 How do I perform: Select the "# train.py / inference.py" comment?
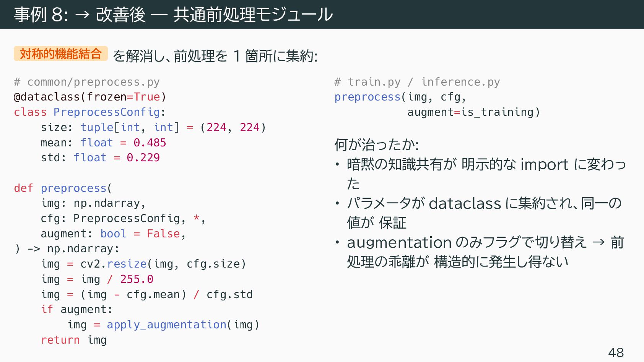coord(417,82)
